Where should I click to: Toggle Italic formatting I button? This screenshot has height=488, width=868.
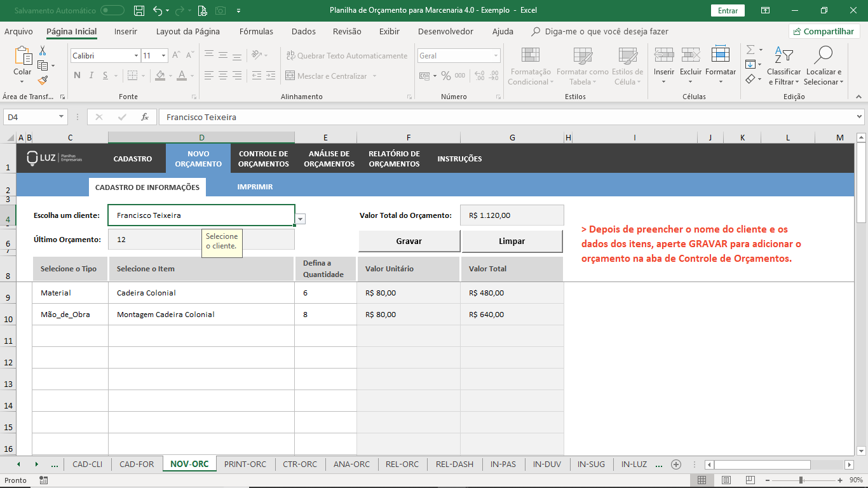tap(92, 76)
